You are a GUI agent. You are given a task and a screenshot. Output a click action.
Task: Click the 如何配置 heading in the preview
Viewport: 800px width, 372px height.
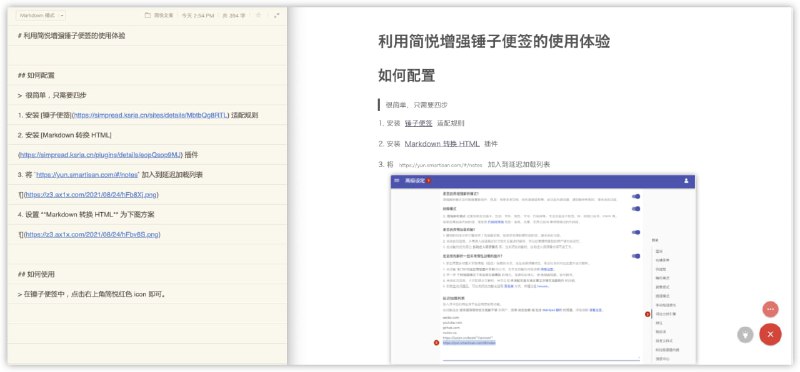point(407,76)
